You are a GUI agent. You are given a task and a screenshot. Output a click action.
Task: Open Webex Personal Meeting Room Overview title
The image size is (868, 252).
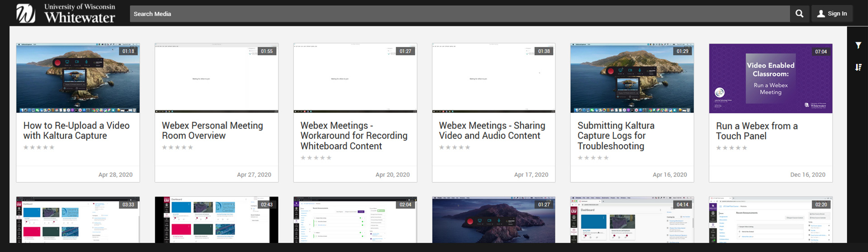(x=212, y=130)
